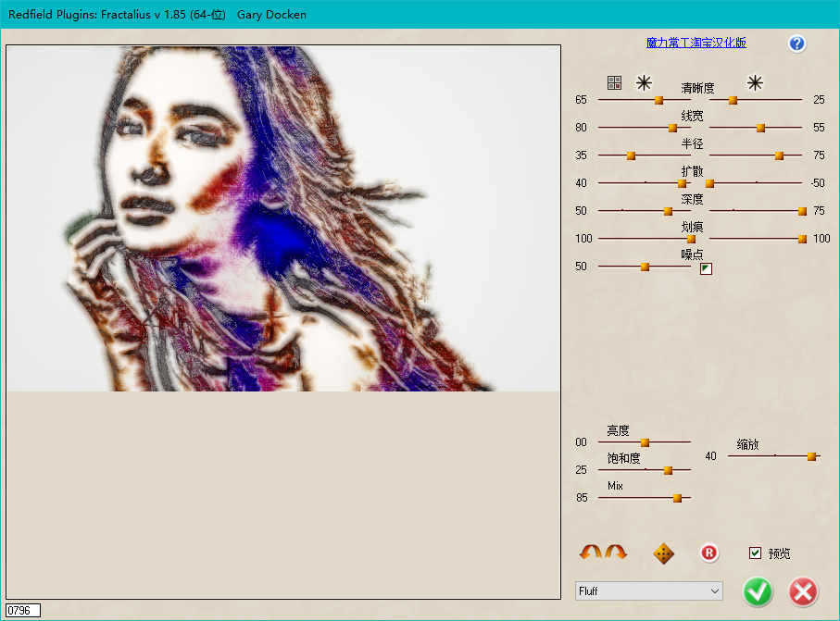This screenshot has width=840, height=621.
Task: Open the Fluff preset dropdown
Action: [648, 591]
